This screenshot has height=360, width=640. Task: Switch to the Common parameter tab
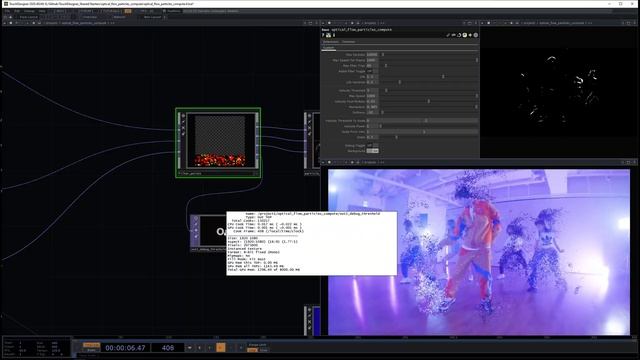click(x=348, y=42)
